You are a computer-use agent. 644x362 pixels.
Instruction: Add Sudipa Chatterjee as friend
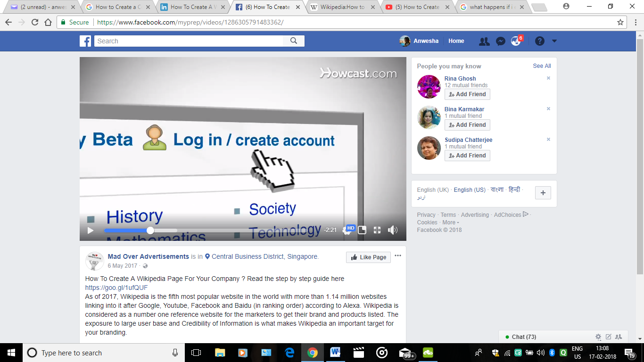[x=467, y=156]
